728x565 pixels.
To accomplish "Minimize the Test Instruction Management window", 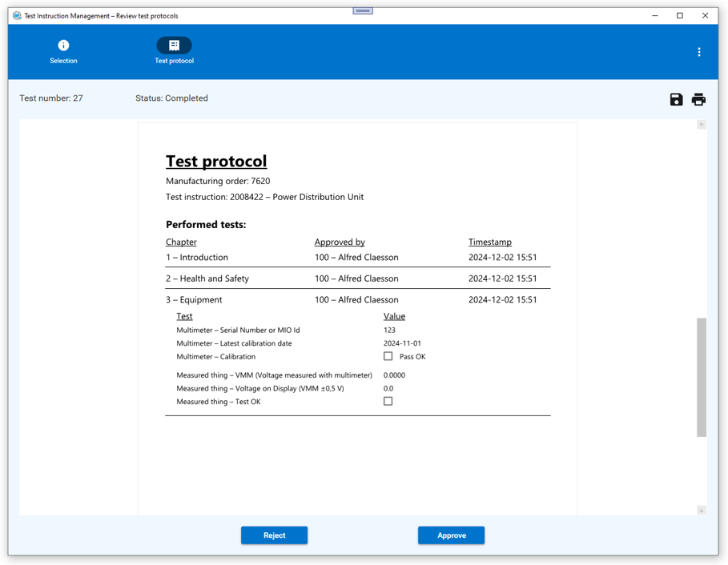I will pos(655,16).
